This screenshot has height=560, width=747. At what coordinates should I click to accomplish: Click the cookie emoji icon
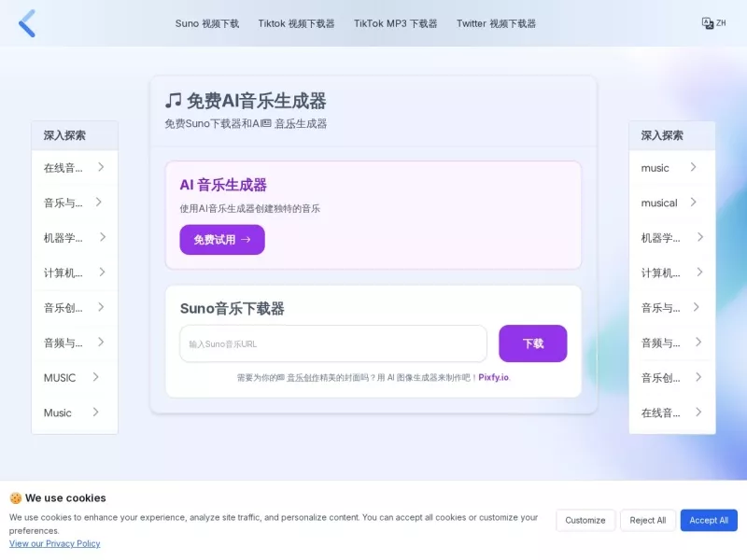click(16, 498)
